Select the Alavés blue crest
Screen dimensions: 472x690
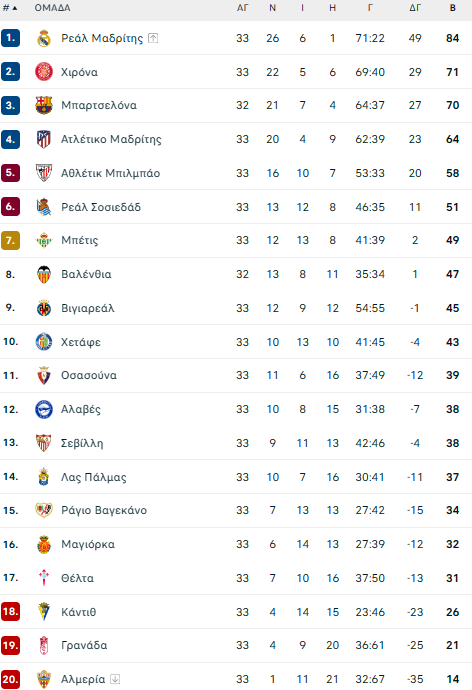click(44, 410)
